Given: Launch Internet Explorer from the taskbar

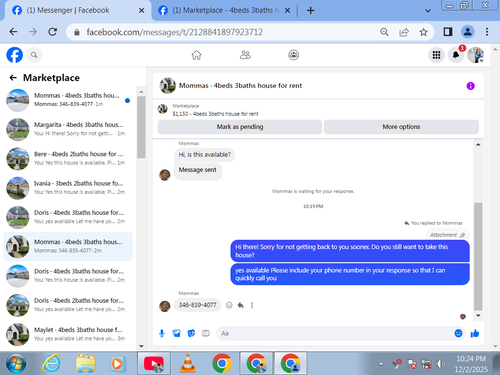Looking at the screenshot, I should [51, 363].
